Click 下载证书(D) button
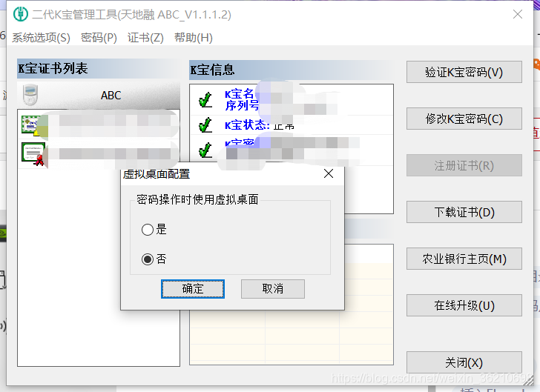Viewport: 540px width, 392px height. [x=464, y=212]
